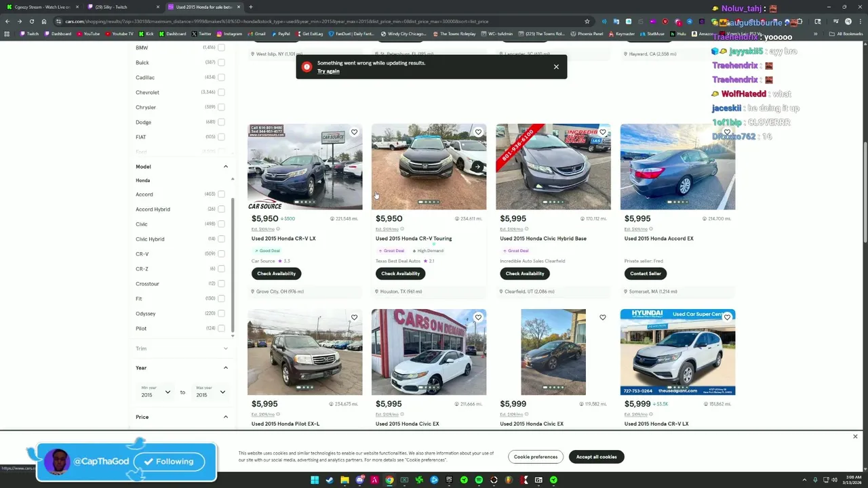Open the Twitch bookmark
The width and height of the screenshot is (868, 488).
[x=29, y=34]
